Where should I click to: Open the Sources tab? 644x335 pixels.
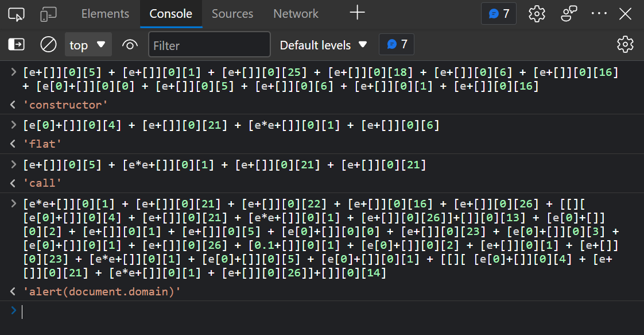pos(232,14)
